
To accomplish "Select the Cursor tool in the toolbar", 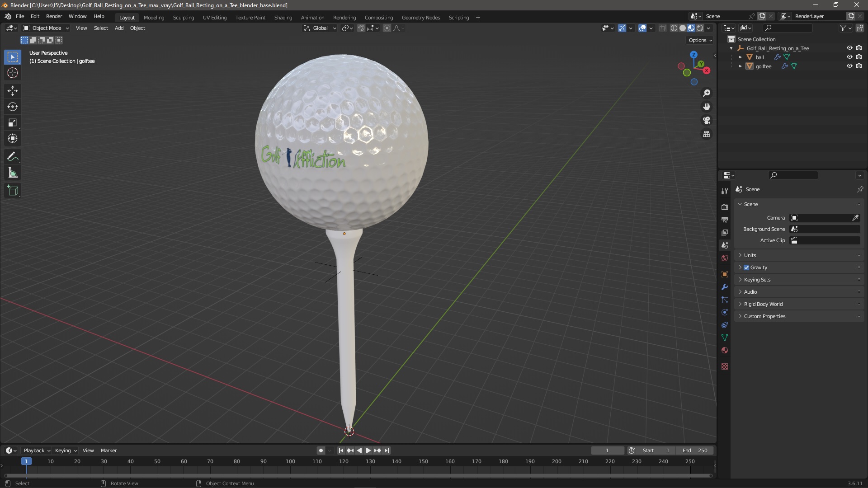I will pyautogui.click(x=13, y=73).
